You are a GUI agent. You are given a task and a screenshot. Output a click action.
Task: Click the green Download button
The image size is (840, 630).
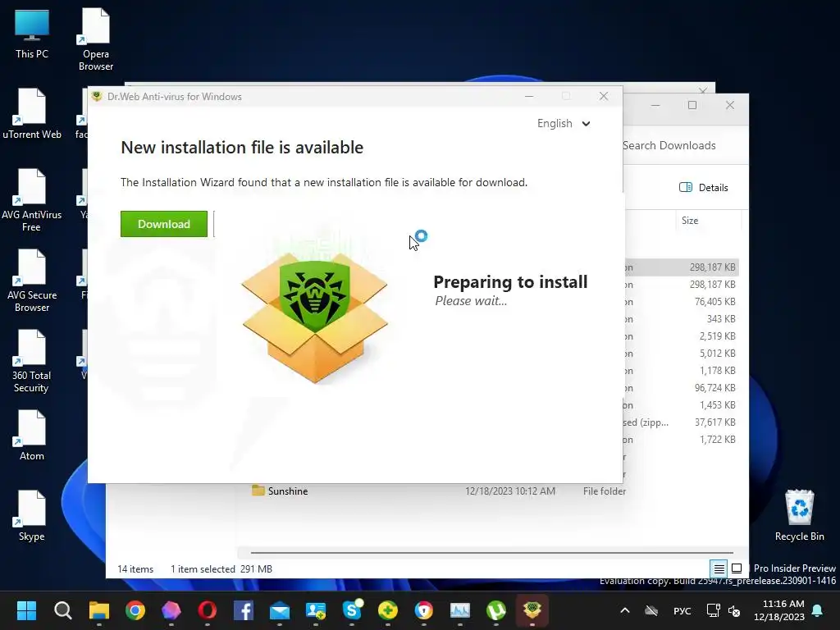tap(164, 224)
